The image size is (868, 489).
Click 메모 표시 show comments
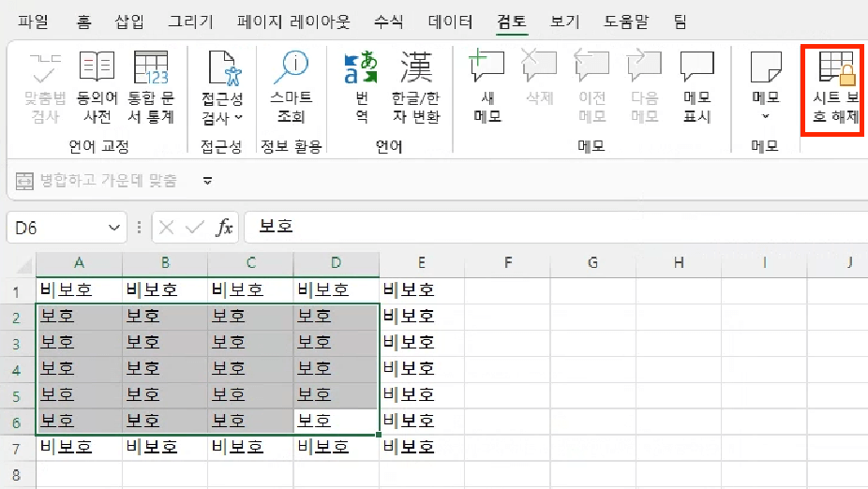click(x=697, y=87)
